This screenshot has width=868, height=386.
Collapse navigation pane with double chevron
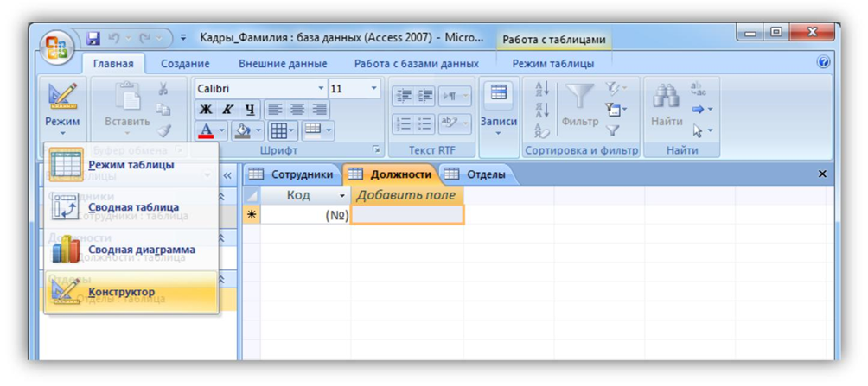[x=227, y=175]
